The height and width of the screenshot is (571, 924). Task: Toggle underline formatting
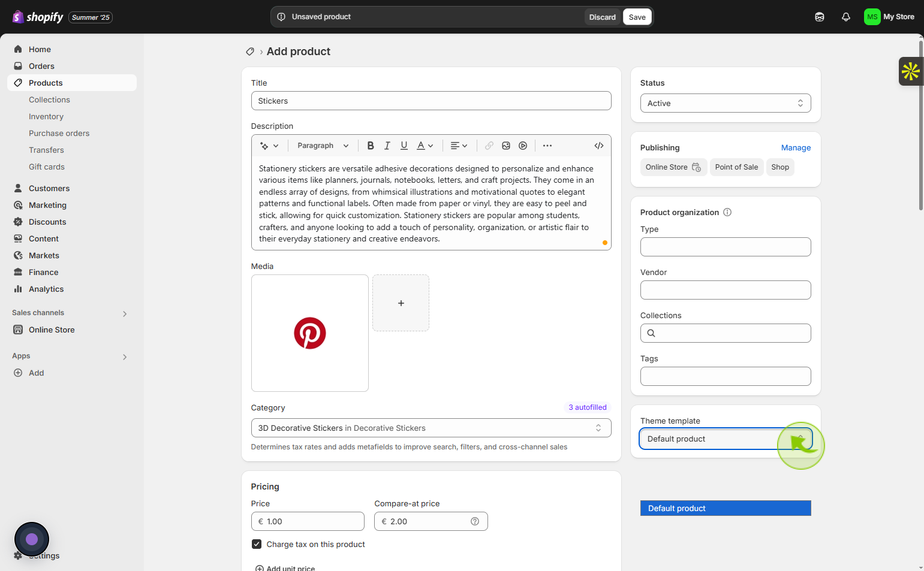tap(404, 146)
